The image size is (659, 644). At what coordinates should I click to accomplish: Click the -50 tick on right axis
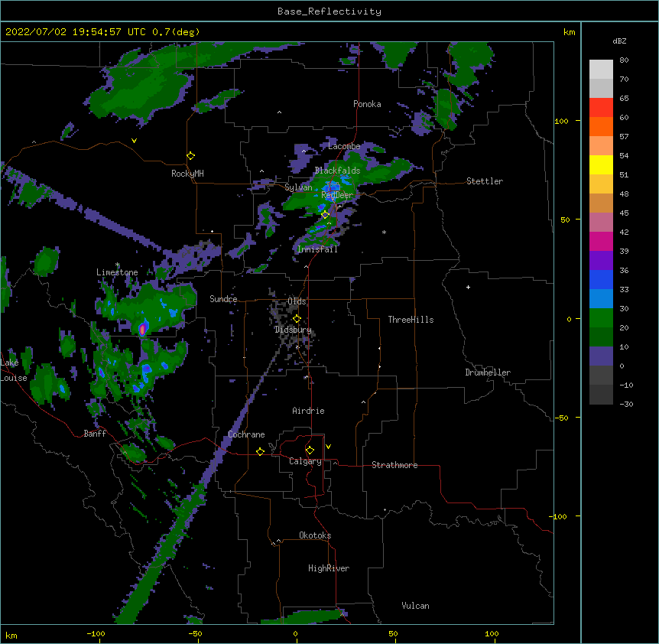pos(561,418)
